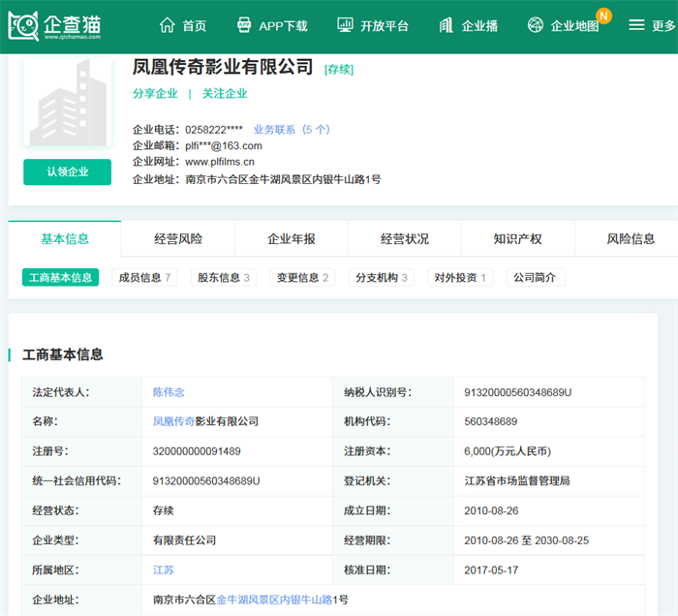Screen dimensions: 678x616
Task: Click the 认领企业 button
Action: [x=67, y=171]
